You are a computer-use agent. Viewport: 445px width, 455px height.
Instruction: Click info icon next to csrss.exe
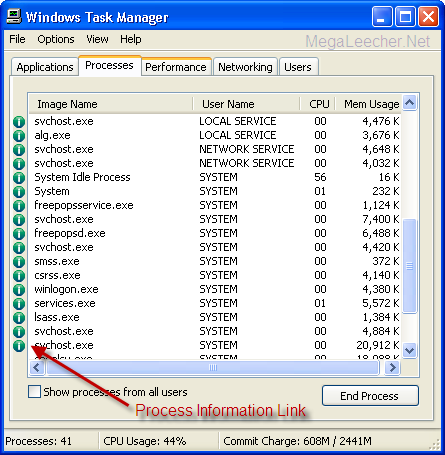pos(19,276)
